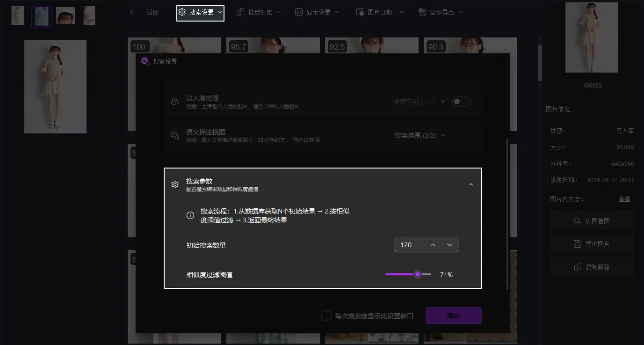Open the 全部导出 menu
The height and width of the screenshot is (345, 644).
click(440, 12)
